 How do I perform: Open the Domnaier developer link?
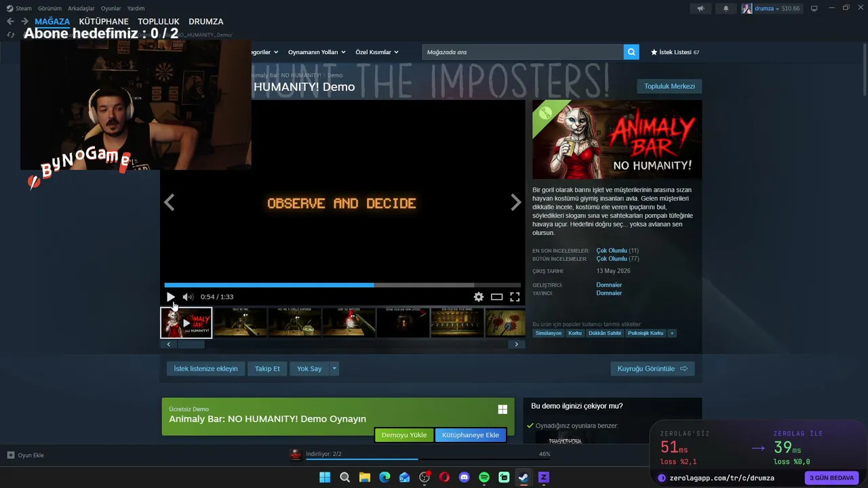pyautogui.click(x=609, y=285)
